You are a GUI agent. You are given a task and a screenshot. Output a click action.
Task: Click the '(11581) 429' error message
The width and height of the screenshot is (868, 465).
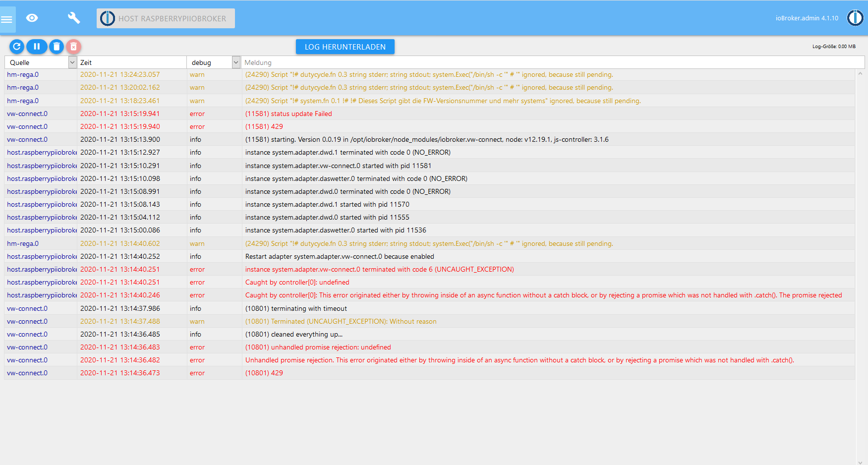264,126
